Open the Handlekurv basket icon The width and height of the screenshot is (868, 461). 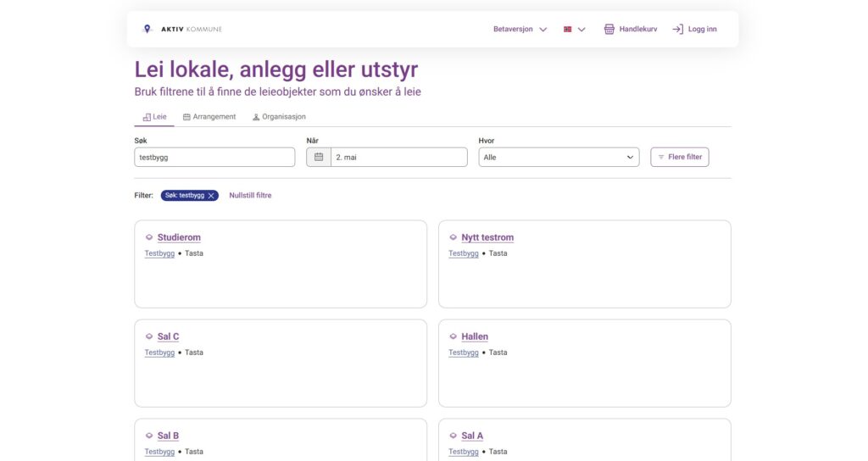point(609,30)
